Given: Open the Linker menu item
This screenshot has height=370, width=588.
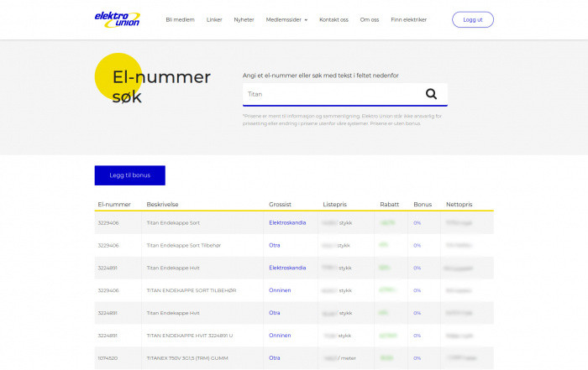Looking at the screenshot, I should pos(214,20).
